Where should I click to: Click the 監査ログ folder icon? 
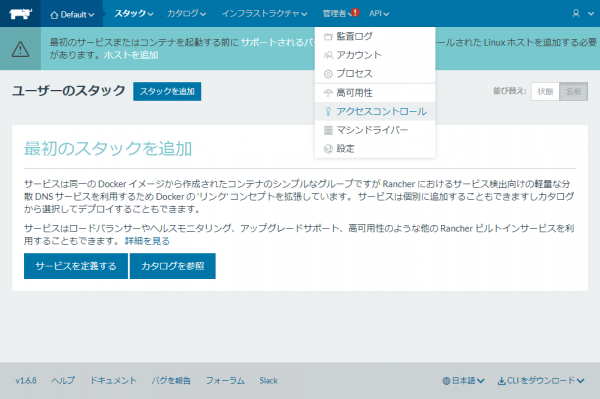(328, 37)
